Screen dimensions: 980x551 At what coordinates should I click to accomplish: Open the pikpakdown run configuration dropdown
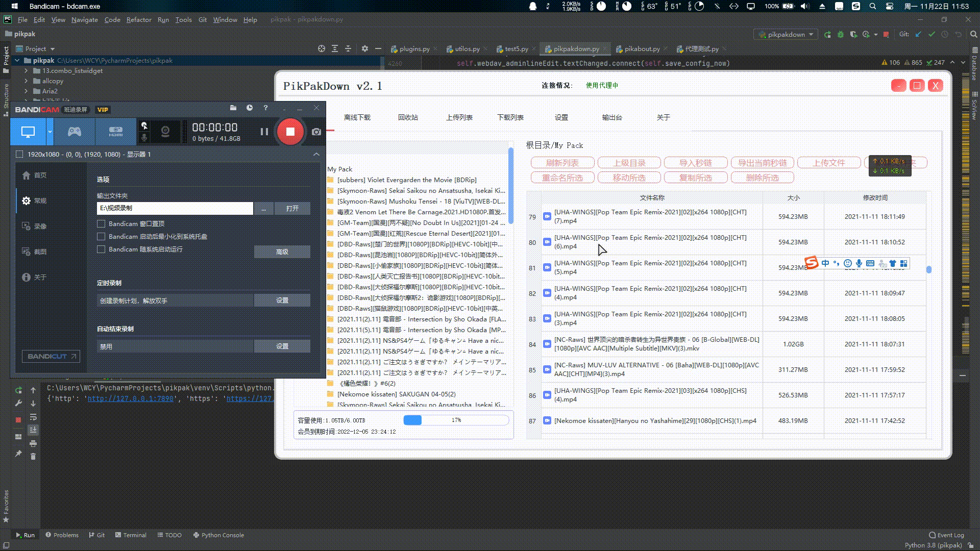(786, 34)
